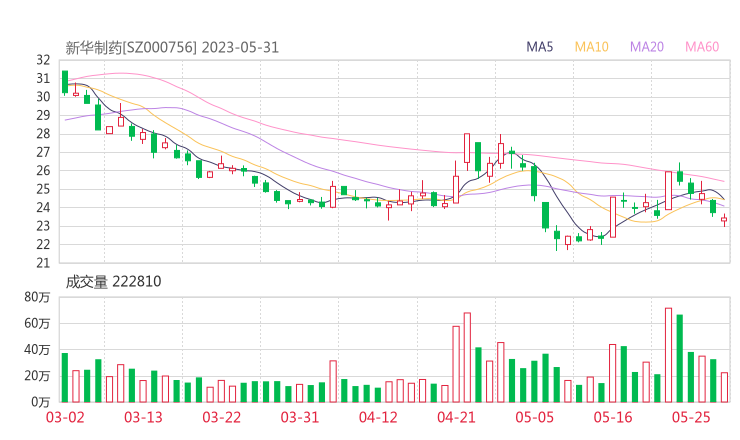Click the 05-25 date axis label
740x440 pixels.
691,417
